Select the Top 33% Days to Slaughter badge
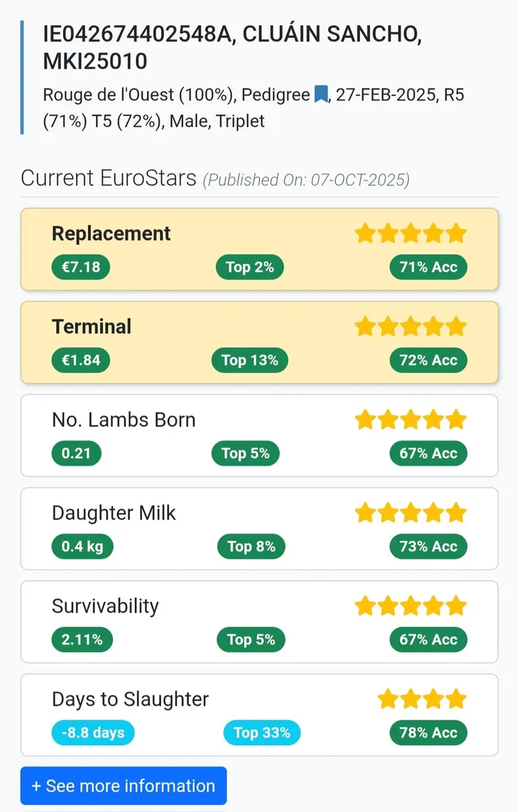Viewport: 519px width, 812px height. click(261, 733)
